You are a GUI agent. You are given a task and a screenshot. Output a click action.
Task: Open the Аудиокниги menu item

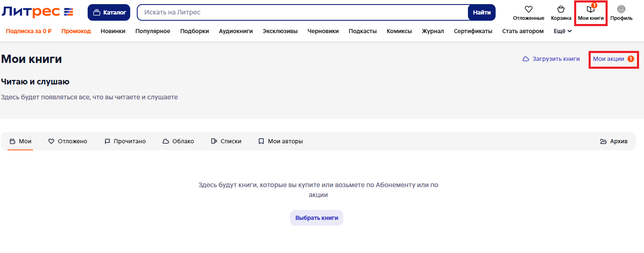tap(236, 31)
